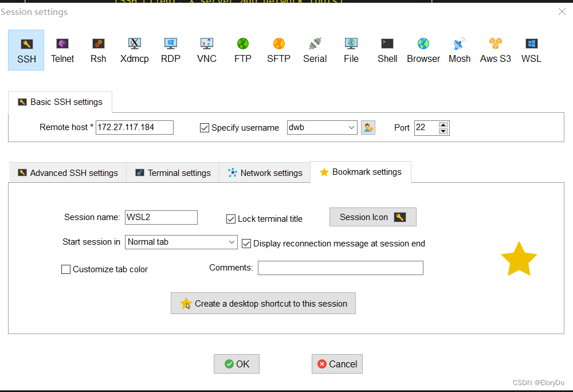Screen dimensions: 573x392
Task: Uncheck the Specify username checkbox
Action: click(205, 127)
